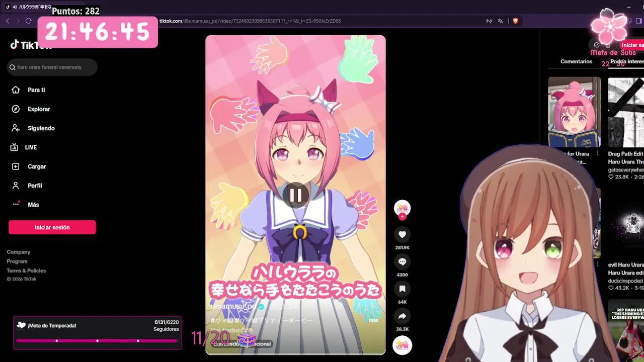Click the browser address bar URL
The image size is (644, 362).
pos(250,21)
